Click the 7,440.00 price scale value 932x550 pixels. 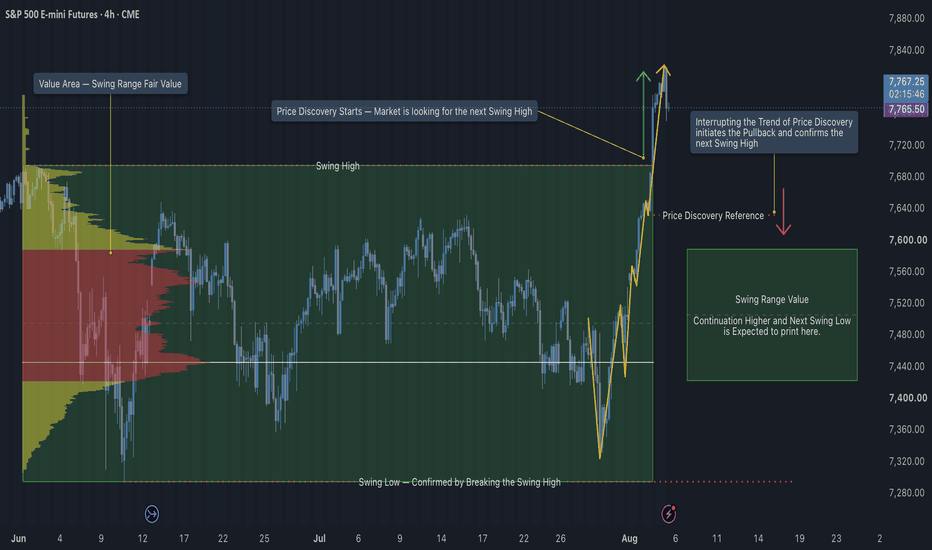click(906, 366)
